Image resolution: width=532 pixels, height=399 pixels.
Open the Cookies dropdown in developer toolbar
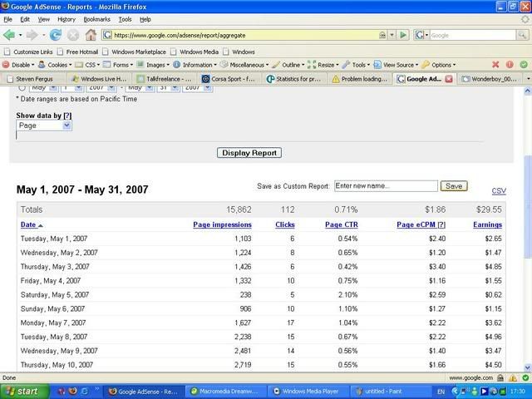pyautogui.click(x=60, y=64)
